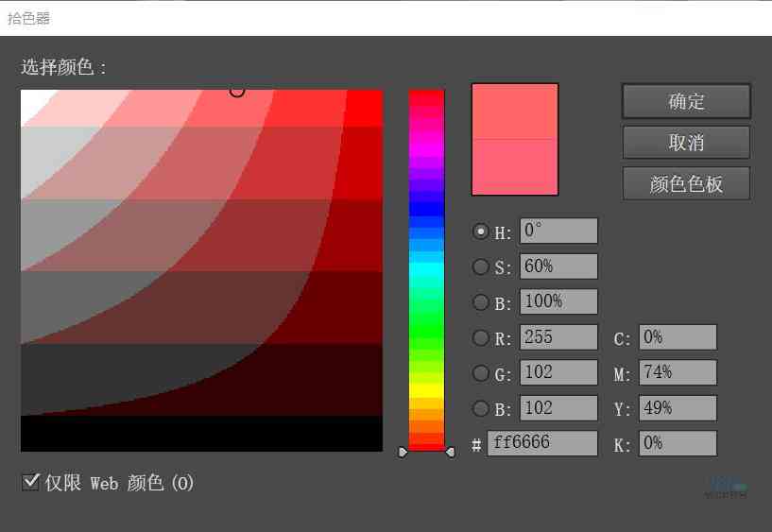The width and height of the screenshot is (772, 532).
Task: Pick yellow on the vertical hue strip
Action: click(x=427, y=391)
